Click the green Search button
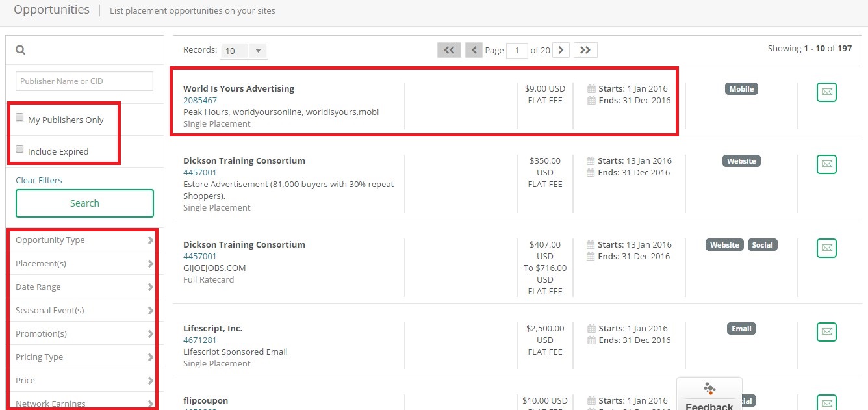 point(84,203)
